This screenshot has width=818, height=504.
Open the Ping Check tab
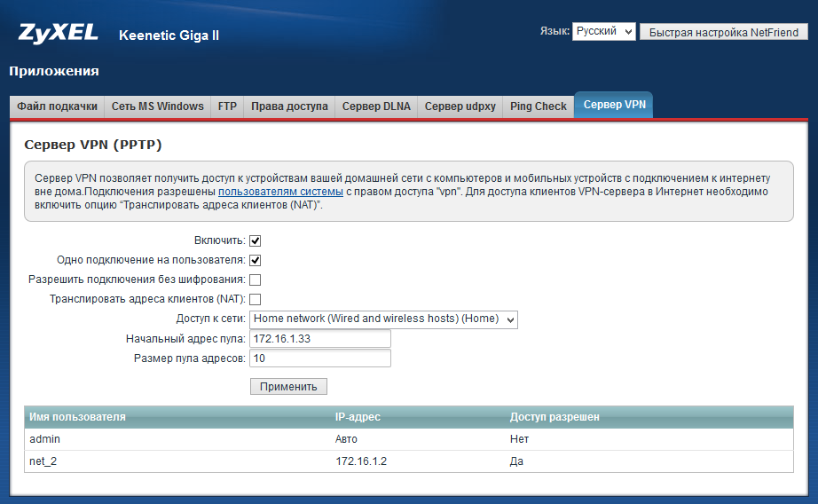pyautogui.click(x=539, y=106)
